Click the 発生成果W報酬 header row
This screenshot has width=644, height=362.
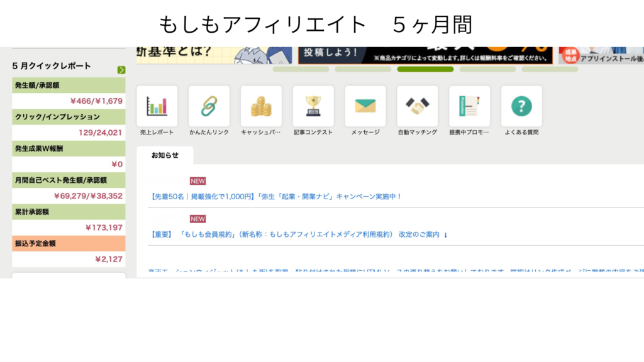point(69,148)
